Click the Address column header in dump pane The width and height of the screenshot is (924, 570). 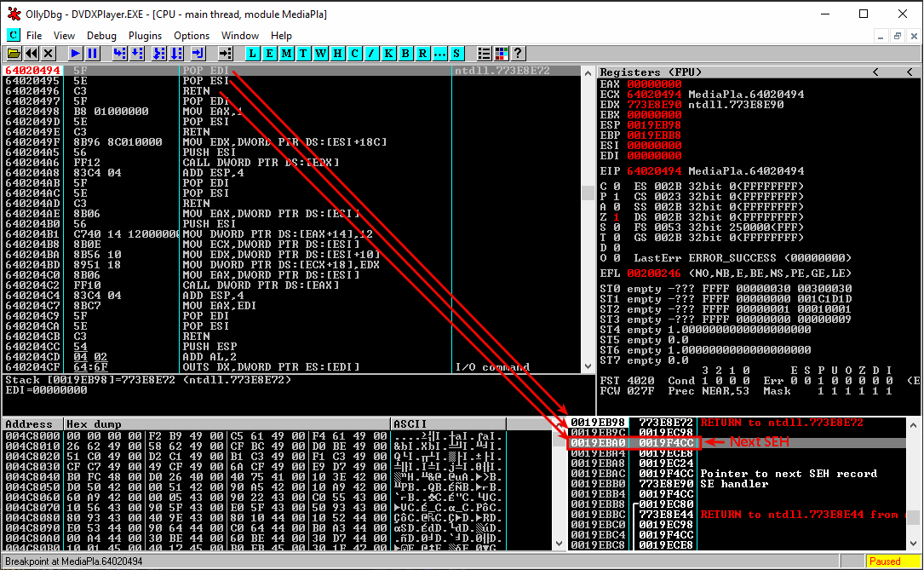pyautogui.click(x=33, y=423)
